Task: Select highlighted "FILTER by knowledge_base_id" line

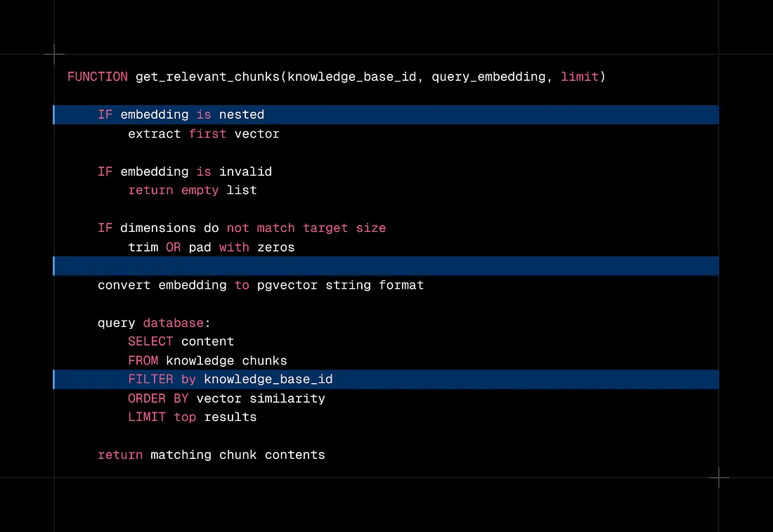Action: pos(230,379)
